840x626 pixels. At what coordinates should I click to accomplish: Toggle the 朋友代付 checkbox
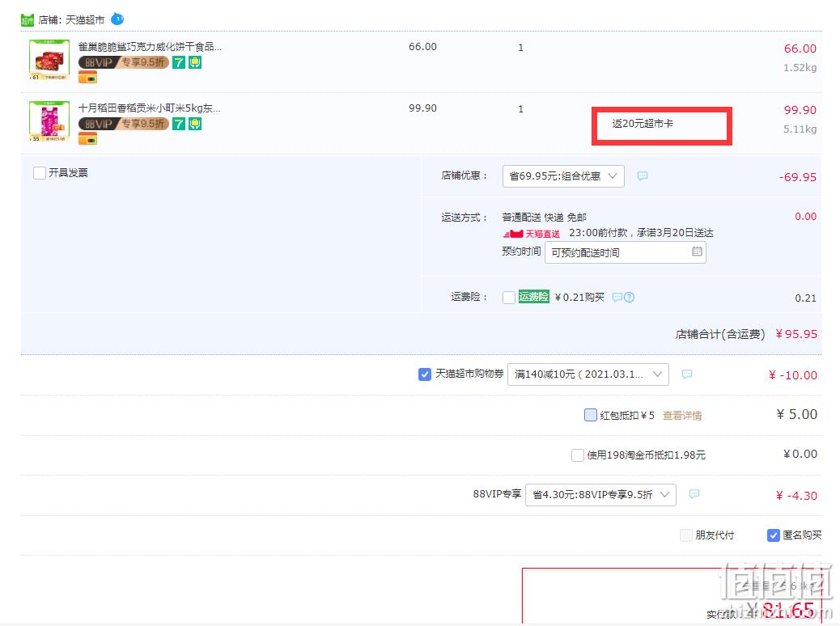click(x=685, y=535)
